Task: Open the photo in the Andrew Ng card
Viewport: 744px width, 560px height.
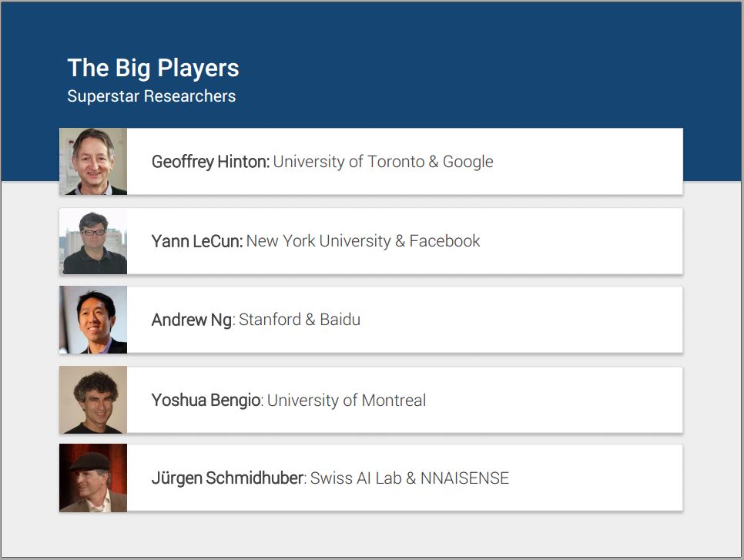Action: click(x=93, y=320)
